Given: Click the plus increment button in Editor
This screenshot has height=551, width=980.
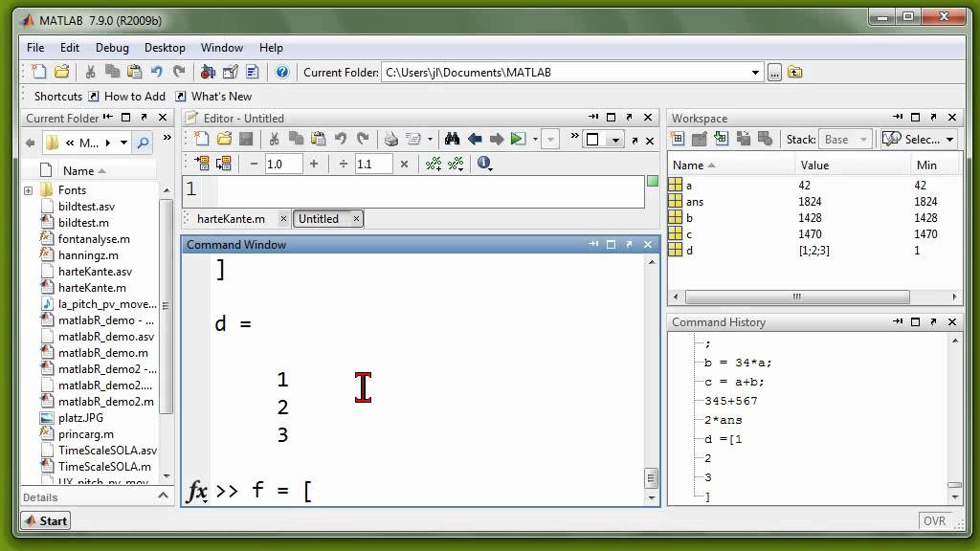Looking at the screenshot, I should [314, 164].
